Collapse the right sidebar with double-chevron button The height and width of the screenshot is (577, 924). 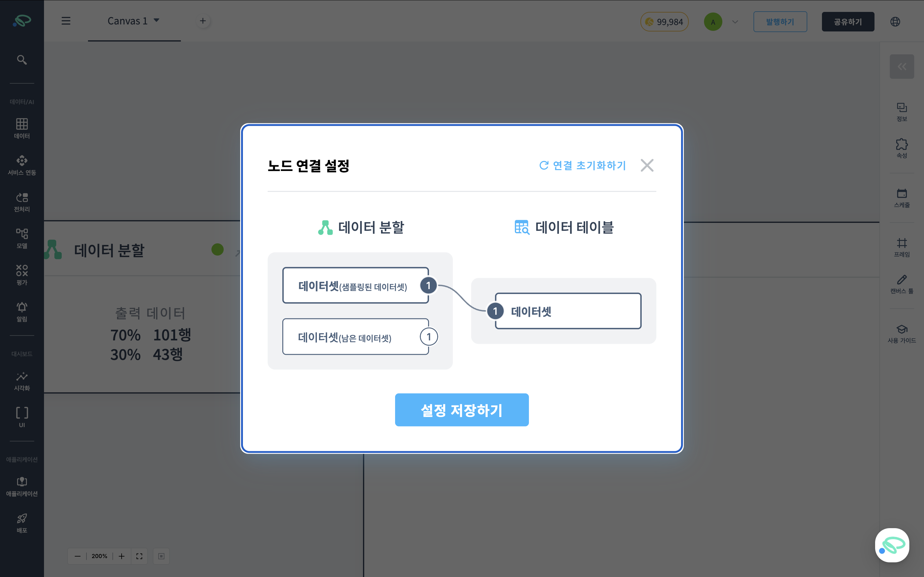(902, 67)
